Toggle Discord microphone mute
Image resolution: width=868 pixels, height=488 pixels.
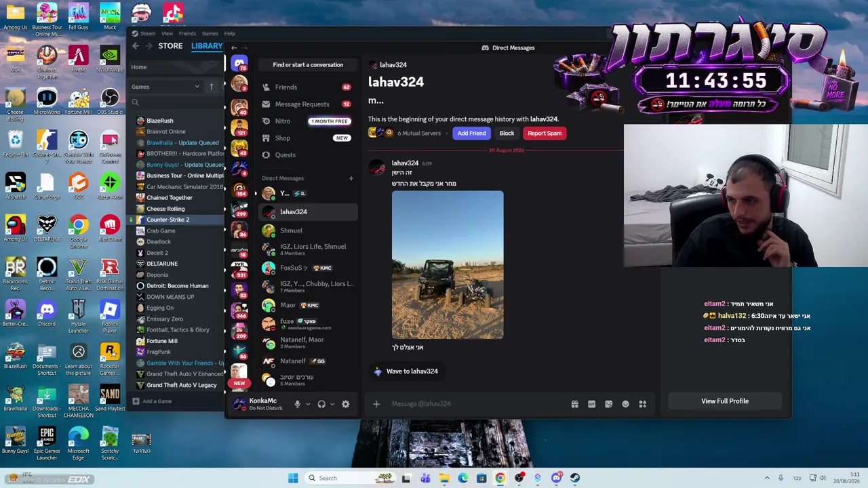point(297,404)
